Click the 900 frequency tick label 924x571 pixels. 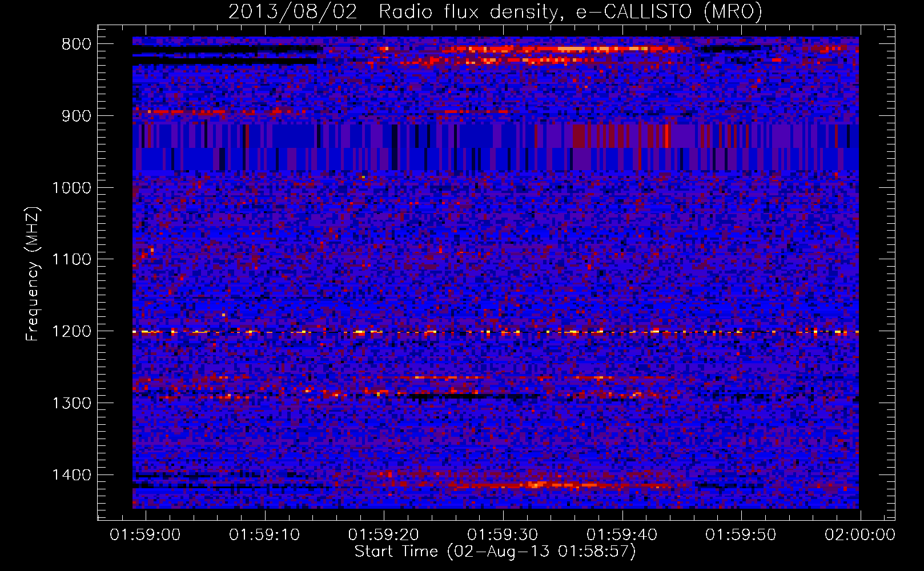pyautogui.click(x=77, y=116)
